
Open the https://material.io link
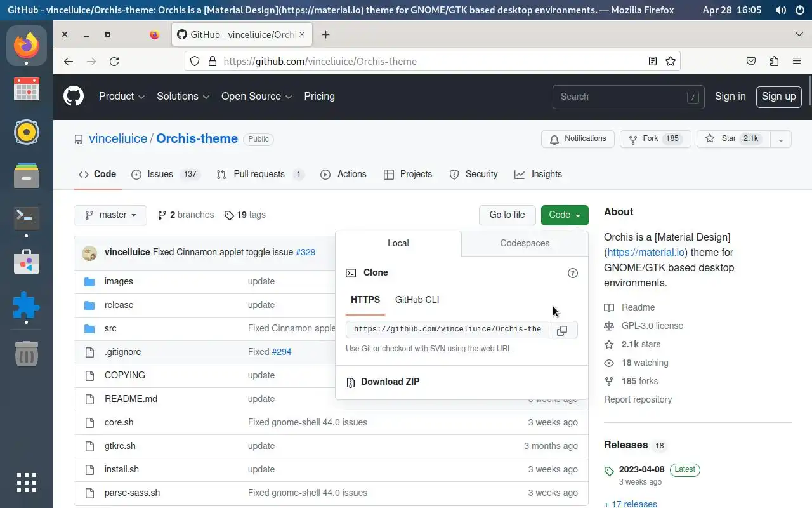646,253
